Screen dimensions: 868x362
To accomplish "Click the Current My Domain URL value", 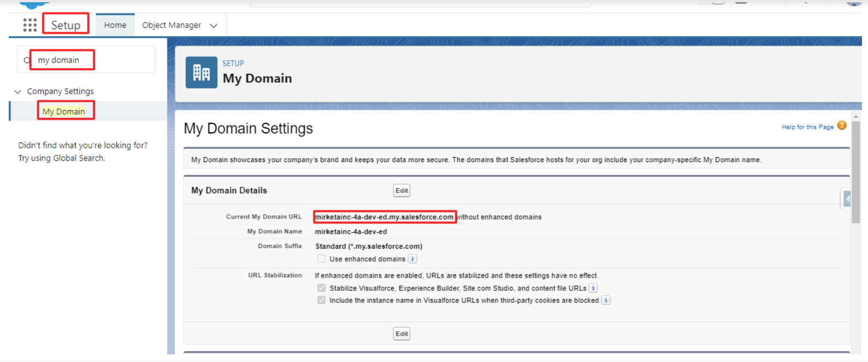I will coord(385,217).
